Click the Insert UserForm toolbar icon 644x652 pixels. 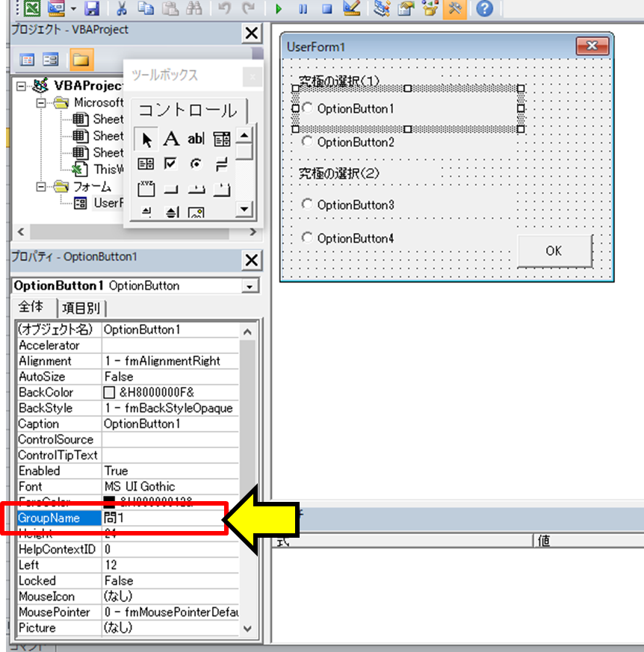coord(56,8)
